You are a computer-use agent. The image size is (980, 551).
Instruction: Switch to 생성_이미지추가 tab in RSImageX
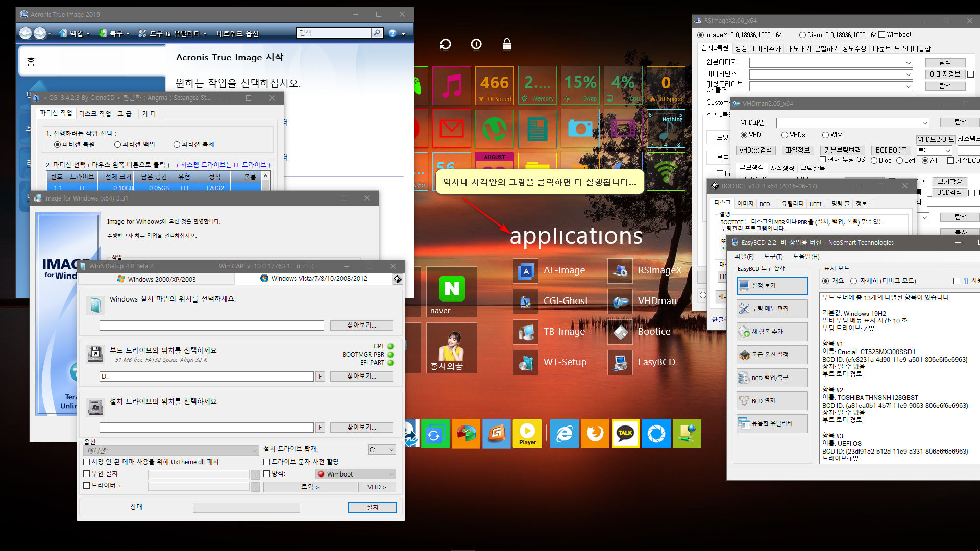(x=758, y=49)
